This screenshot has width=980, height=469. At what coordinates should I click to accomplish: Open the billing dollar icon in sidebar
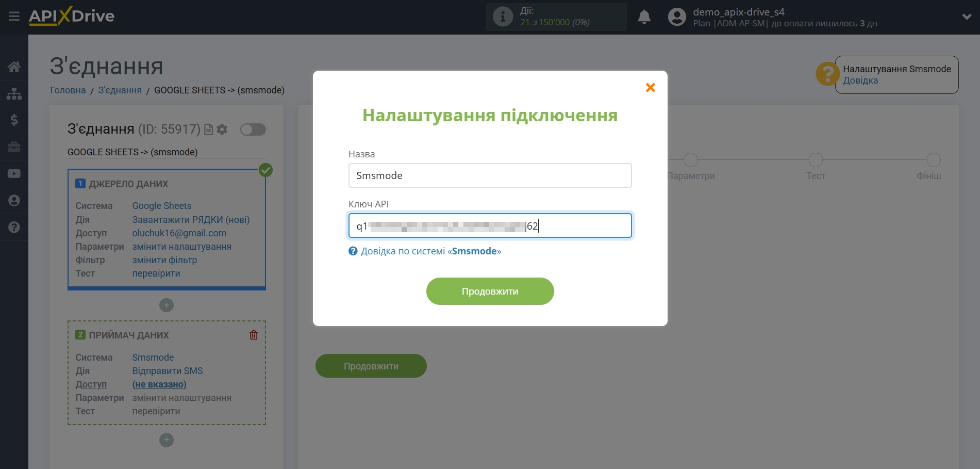[x=14, y=120]
